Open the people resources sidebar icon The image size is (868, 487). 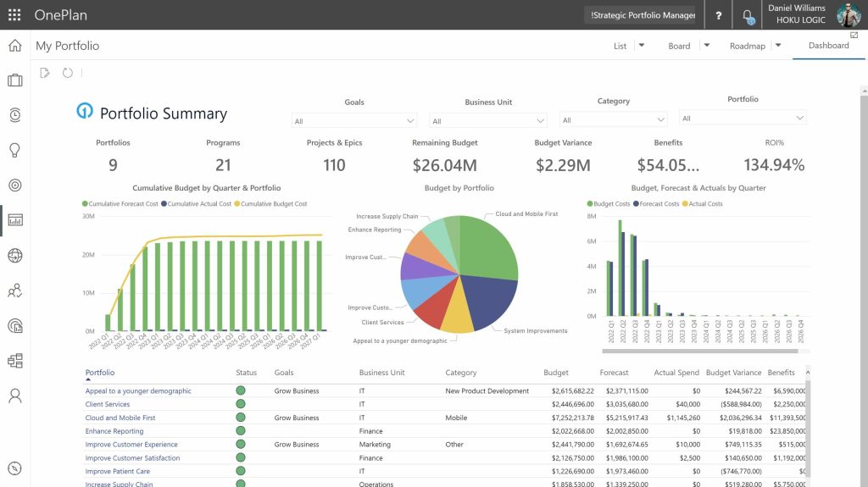click(x=15, y=291)
